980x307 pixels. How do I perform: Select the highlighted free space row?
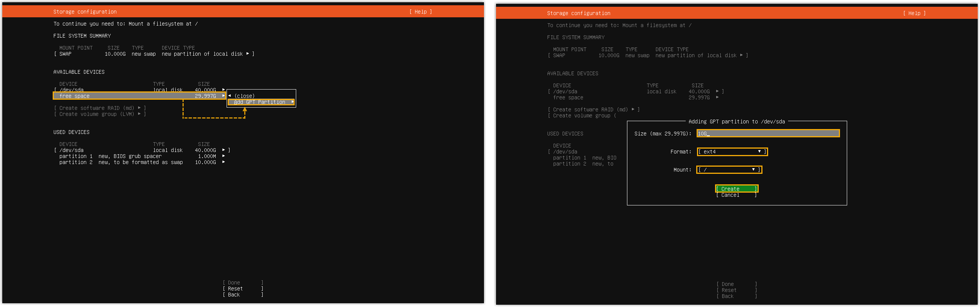pos(137,96)
